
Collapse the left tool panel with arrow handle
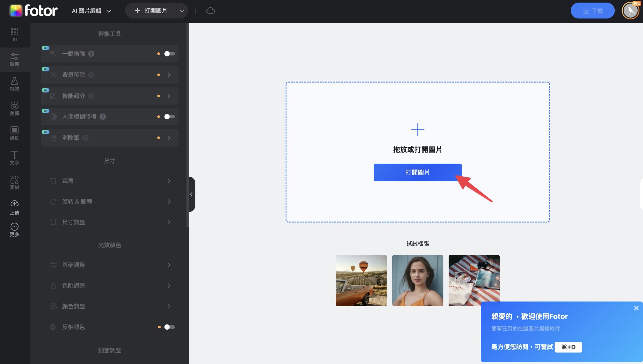click(x=192, y=194)
